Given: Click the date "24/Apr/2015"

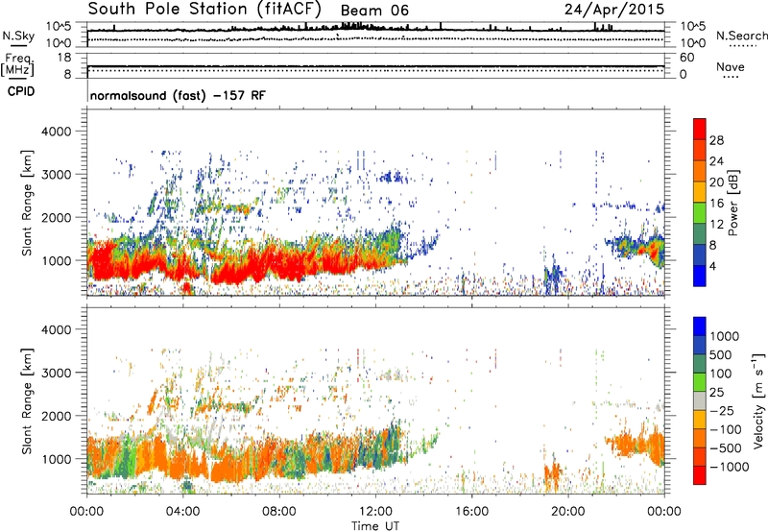Looking at the screenshot, I should 614,9.
